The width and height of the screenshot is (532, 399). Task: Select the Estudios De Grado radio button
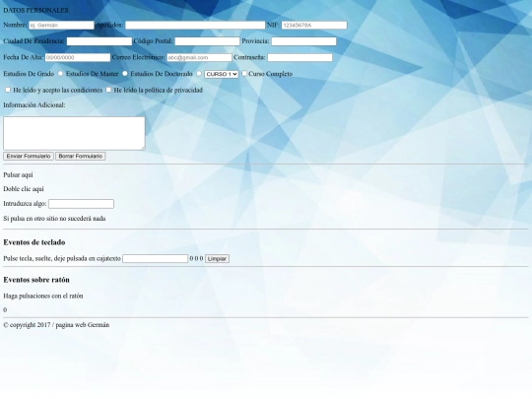(60, 73)
